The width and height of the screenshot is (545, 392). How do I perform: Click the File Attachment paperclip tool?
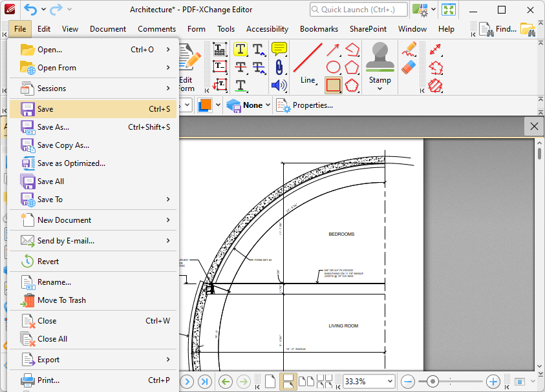[279, 67]
